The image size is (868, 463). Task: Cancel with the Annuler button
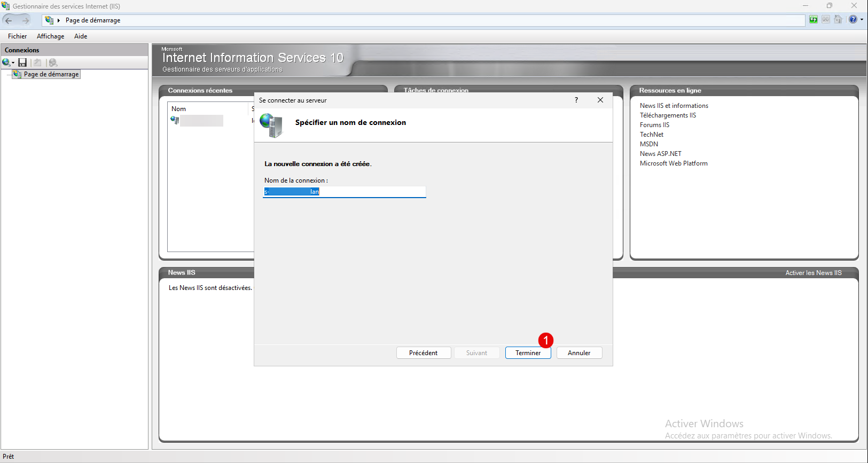pos(579,353)
